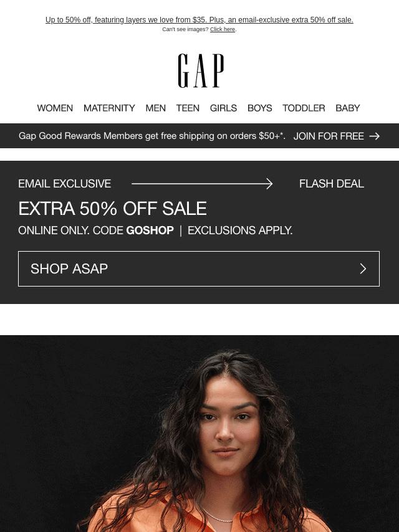Select the TEEN category
Viewport: 399px width, 532px height.
[x=188, y=108]
